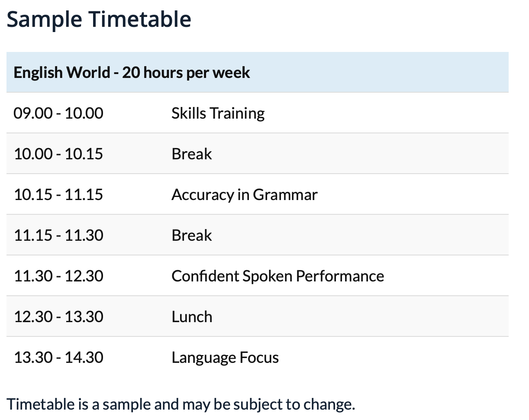Select the Break entry after Skills Training
This screenshot has width=529, height=420.
click(x=192, y=154)
